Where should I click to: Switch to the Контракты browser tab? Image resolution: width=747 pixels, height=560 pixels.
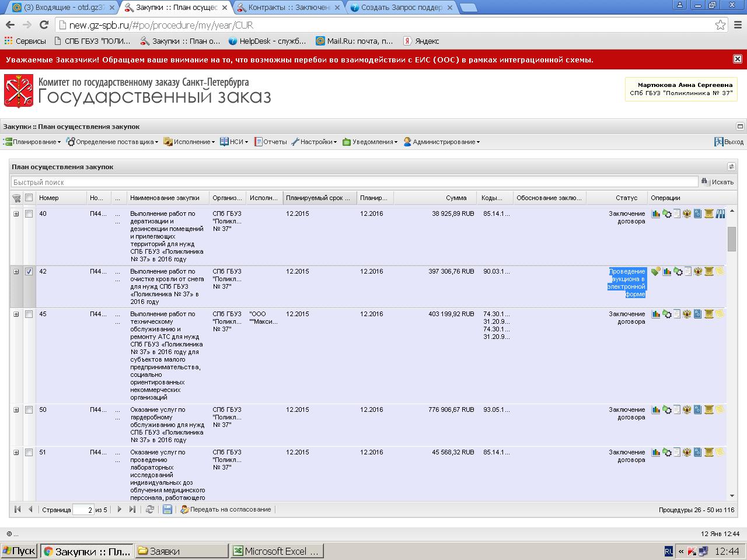click(289, 8)
